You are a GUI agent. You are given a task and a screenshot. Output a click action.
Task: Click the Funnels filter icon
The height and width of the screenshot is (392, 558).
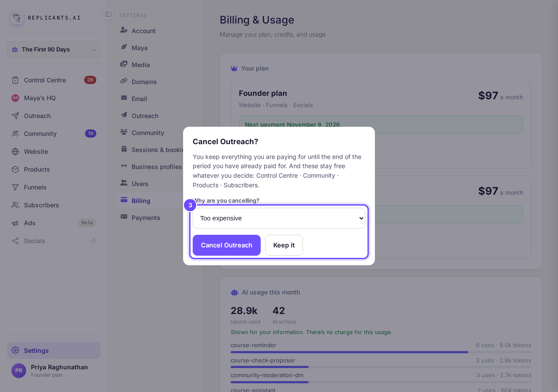click(15, 187)
